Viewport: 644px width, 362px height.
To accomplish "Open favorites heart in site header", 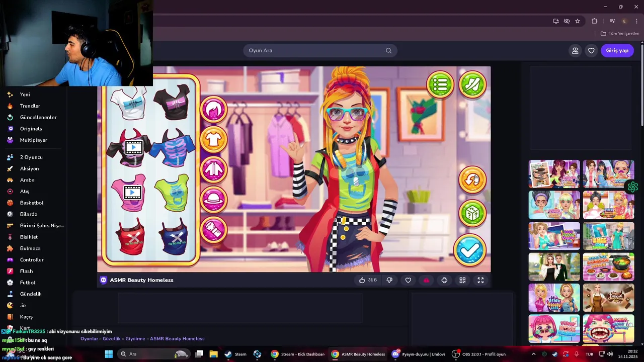I will point(591,50).
